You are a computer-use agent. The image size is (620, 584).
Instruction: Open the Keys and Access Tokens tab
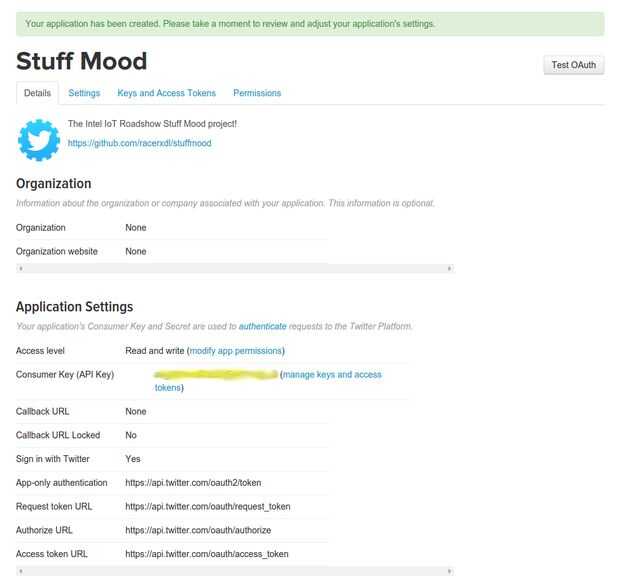coord(166,93)
